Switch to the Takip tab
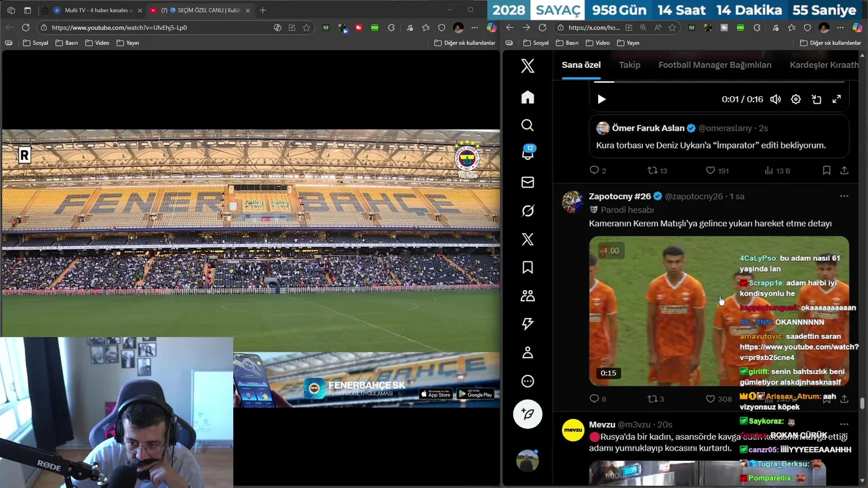This screenshot has width=868, height=488. 629,65
